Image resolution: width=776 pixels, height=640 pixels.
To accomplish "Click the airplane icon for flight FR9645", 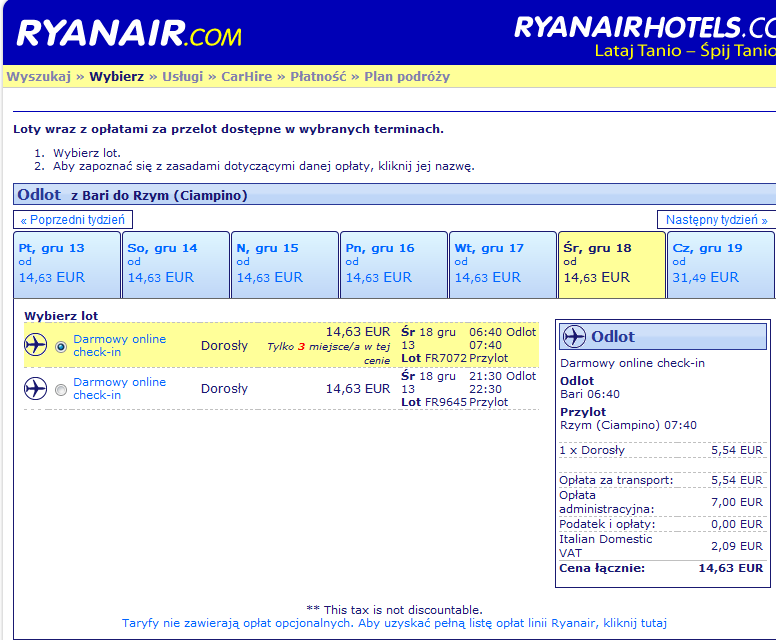I will coord(36,389).
